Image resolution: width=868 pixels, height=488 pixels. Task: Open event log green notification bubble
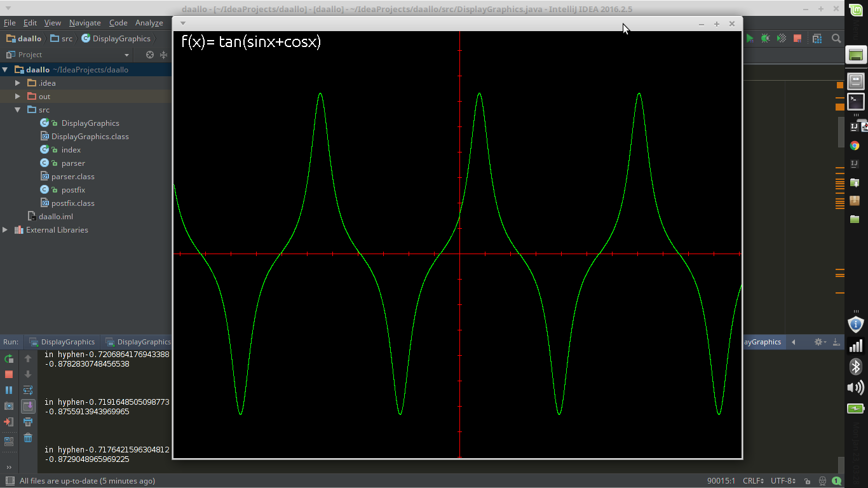(837, 481)
